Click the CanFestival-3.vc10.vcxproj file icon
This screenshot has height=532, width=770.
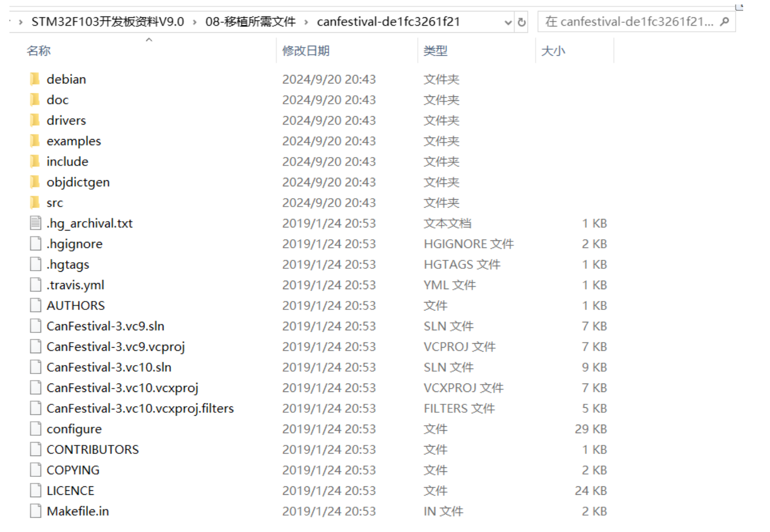point(35,388)
